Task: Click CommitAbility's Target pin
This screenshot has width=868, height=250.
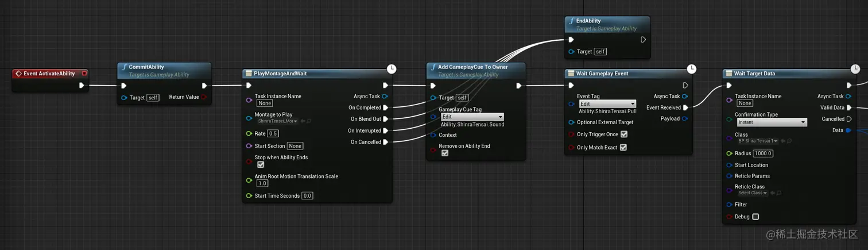Action: [x=124, y=98]
